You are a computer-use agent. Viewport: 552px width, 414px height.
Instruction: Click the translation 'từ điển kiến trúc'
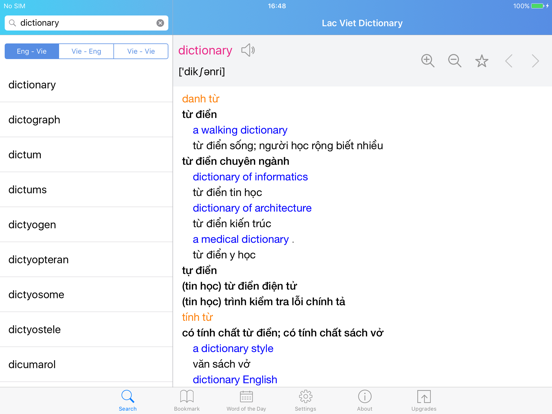(232, 224)
